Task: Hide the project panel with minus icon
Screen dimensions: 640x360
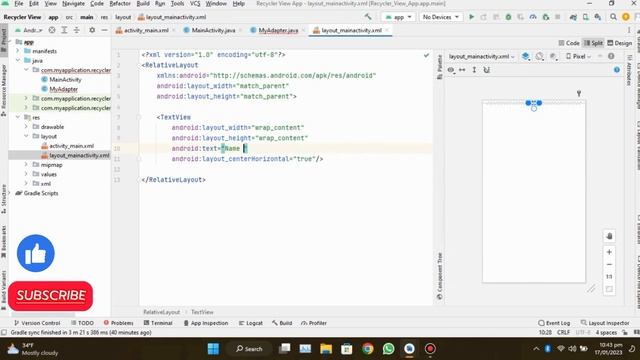Action: tap(104, 30)
